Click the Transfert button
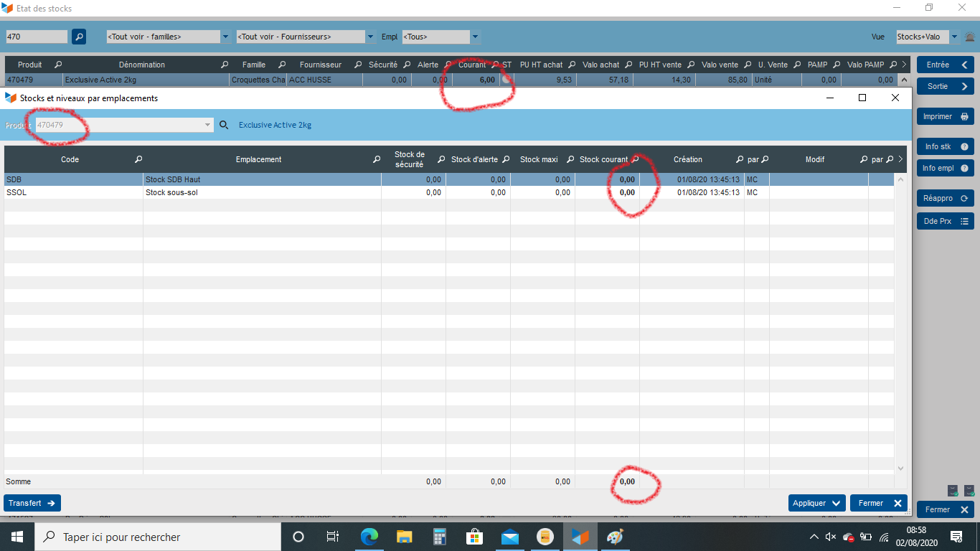980x551 pixels. [x=32, y=503]
